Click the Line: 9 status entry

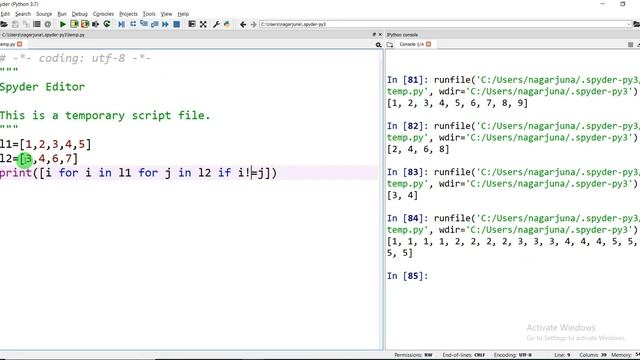(x=562, y=355)
